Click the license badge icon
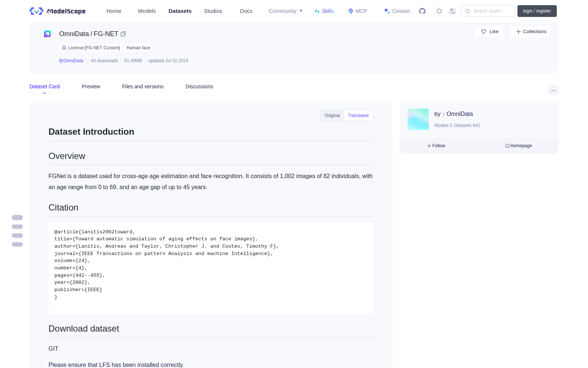 pos(64,48)
